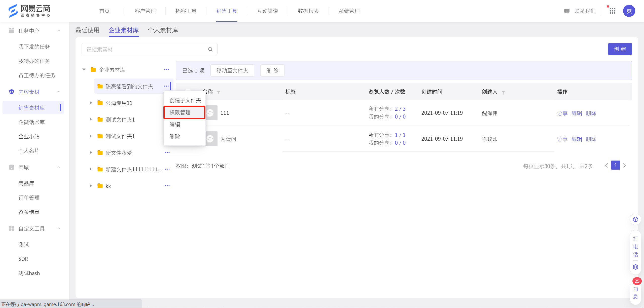The image size is (644, 308).
Task: Open 测试hash sidebar item
Action: coord(29,273)
